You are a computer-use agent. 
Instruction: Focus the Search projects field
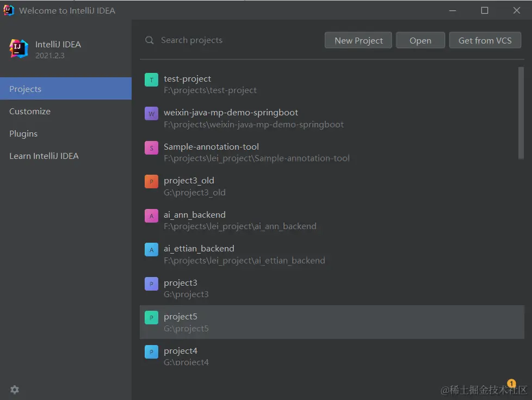[x=232, y=40]
